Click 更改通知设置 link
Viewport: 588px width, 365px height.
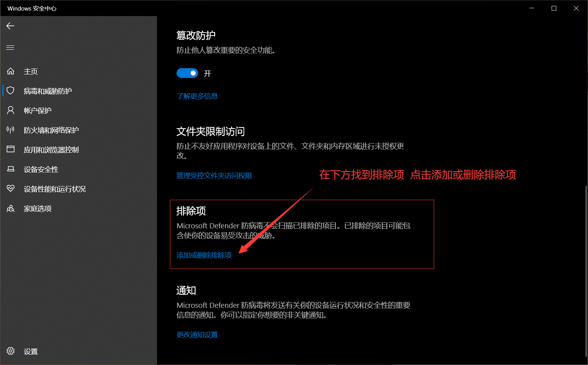click(x=197, y=334)
